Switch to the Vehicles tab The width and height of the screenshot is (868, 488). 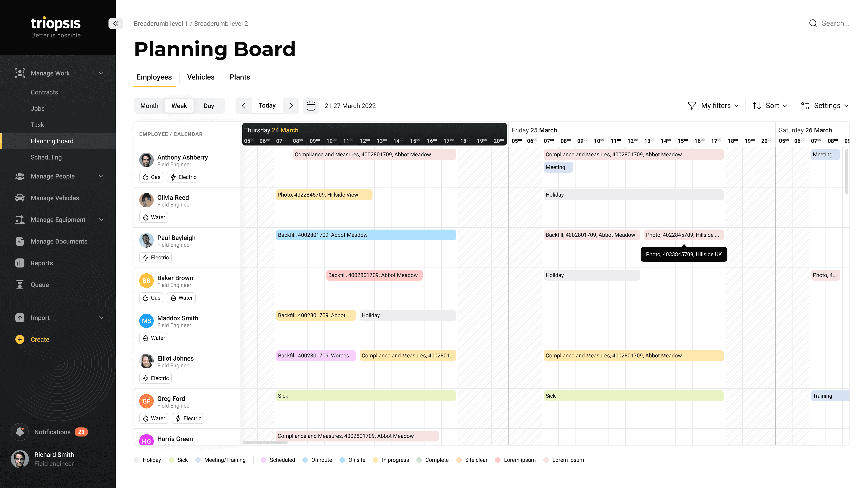click(200, 77)
